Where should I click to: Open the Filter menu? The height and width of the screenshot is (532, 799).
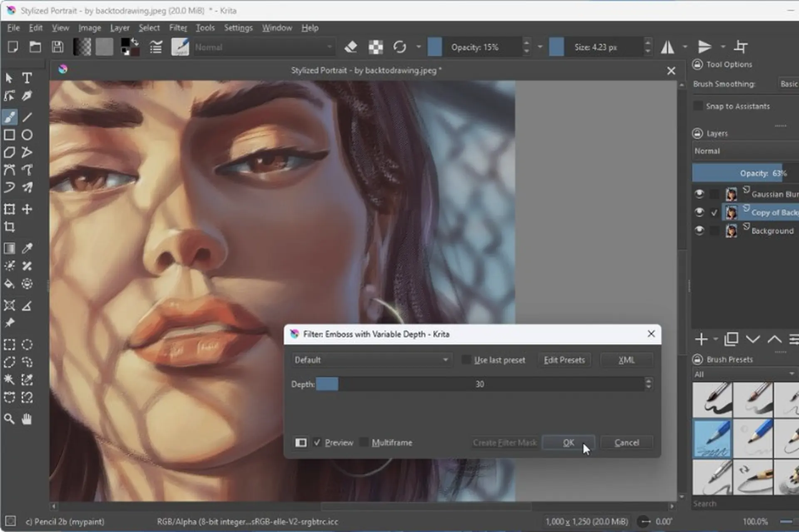178,28
